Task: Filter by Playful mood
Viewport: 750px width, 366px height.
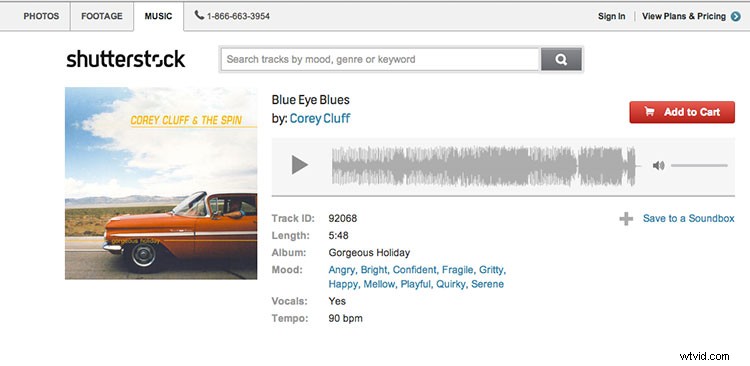Action: (x=416, y=284)
